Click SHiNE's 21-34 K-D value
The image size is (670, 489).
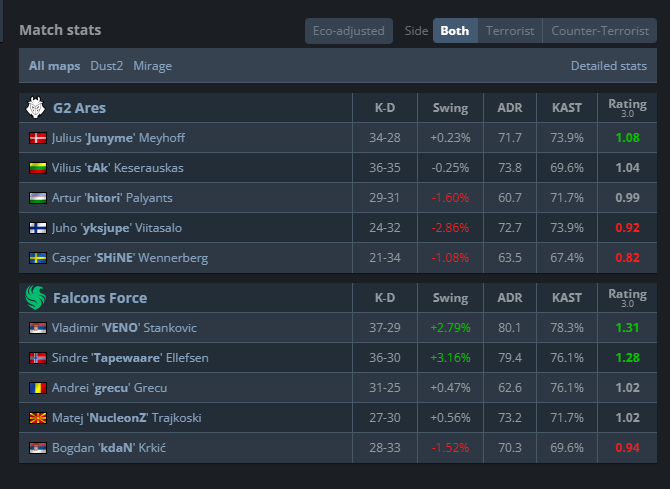[x=385, y=258]
